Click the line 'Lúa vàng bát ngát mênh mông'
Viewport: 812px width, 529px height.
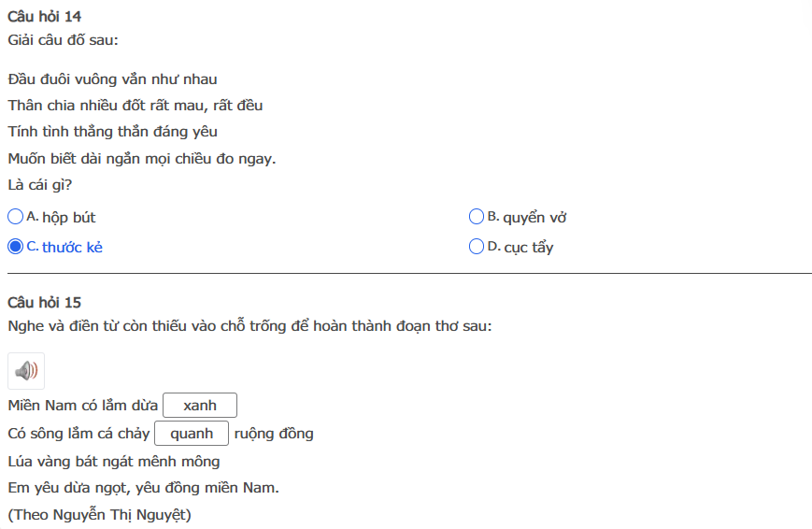point(114,461)
